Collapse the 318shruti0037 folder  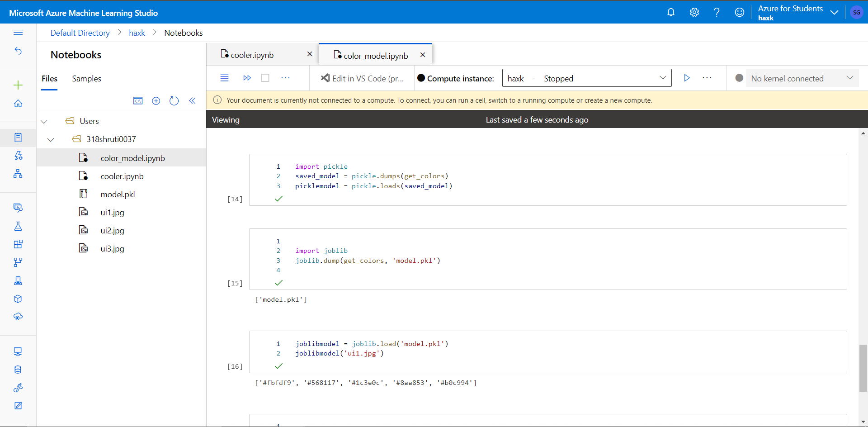[x=51, y=140]
